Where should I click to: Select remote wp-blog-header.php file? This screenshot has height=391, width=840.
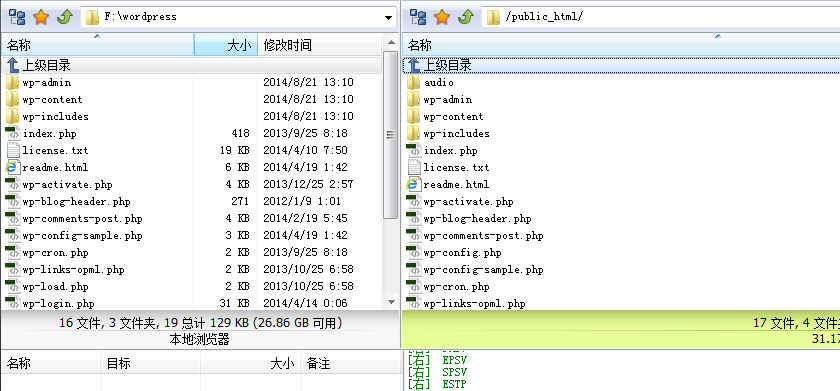[477, 219]
